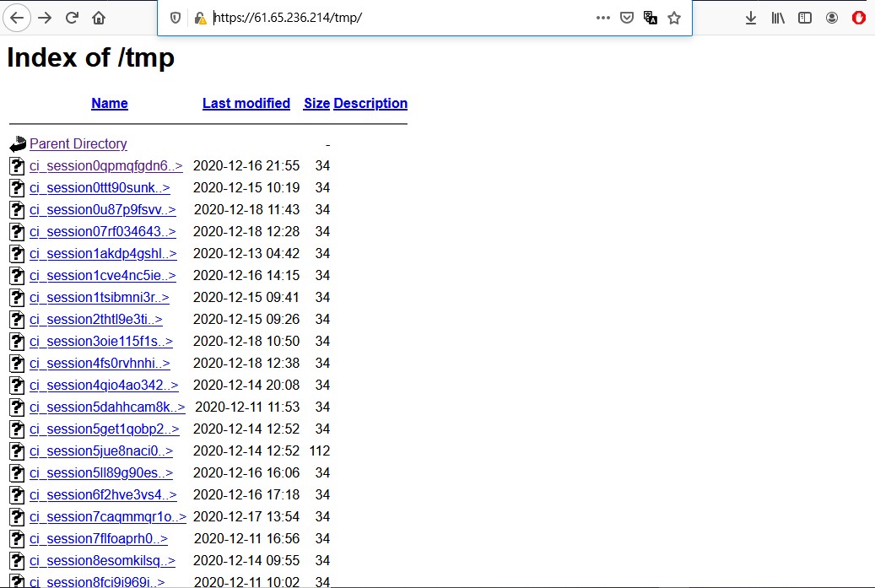The width and height of the screenshot is (875, 588).
Task: Click the file icon beside ci_session7flfoaprh0
Action: coord(18,539)
